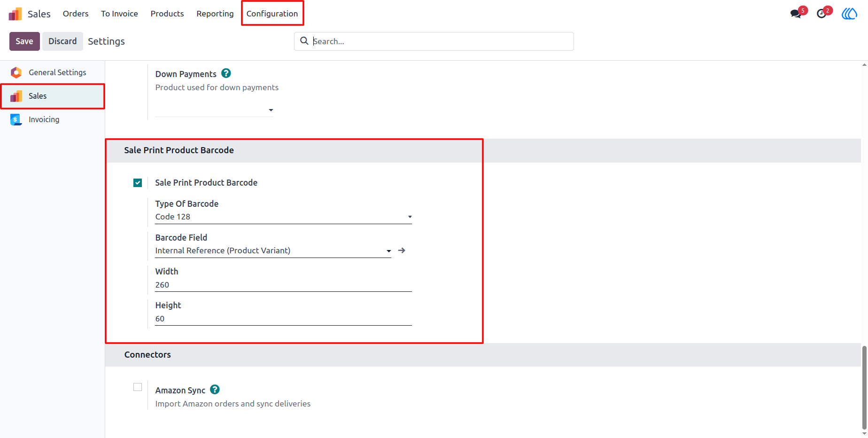
Task: Open the Down Payments product dropdown
Action: coord(214,110)
